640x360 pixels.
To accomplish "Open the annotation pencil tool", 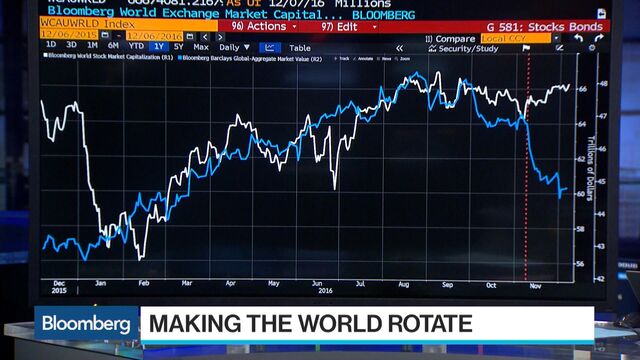I will pos(560,48).
